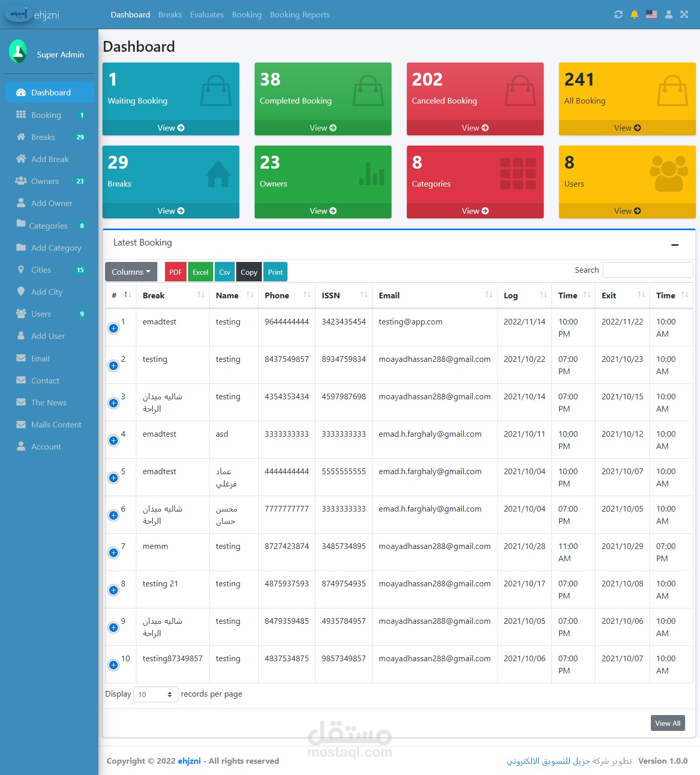700x775 pixels.
Task: View the Canceled Booking card
Action: tap(475, 128)
